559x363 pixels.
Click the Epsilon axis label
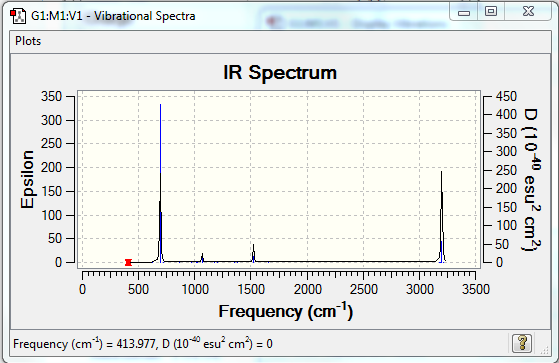(x=27, y=179)
